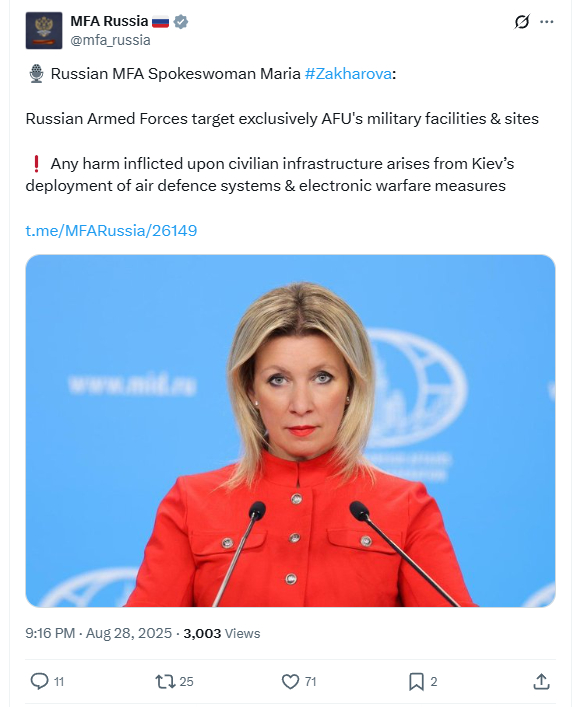This screenshot has width=572, height=707.
Task: Like the post with the heart icon
Action: (290, 681)
